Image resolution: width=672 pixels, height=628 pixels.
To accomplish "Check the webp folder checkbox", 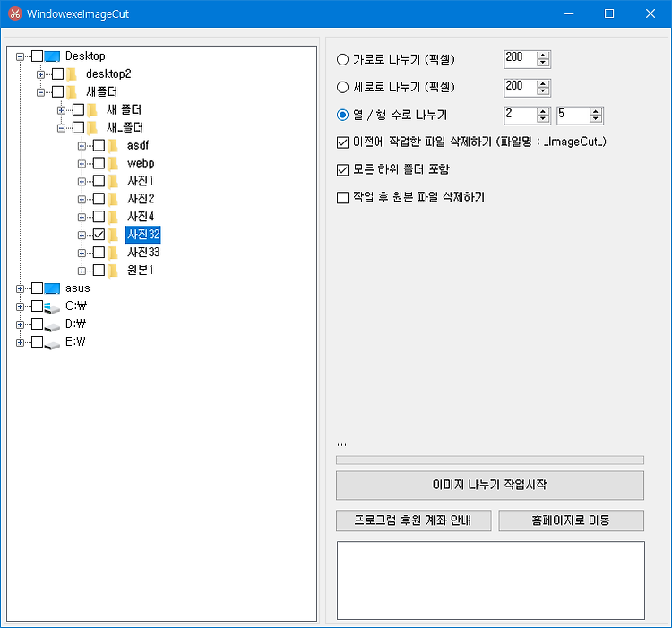I will click(x=99, y=163).
